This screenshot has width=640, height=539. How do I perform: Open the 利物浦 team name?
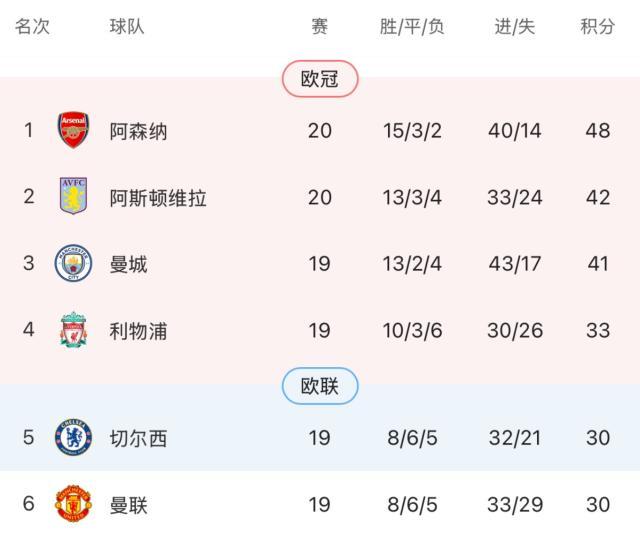click(x=139, y=332)
